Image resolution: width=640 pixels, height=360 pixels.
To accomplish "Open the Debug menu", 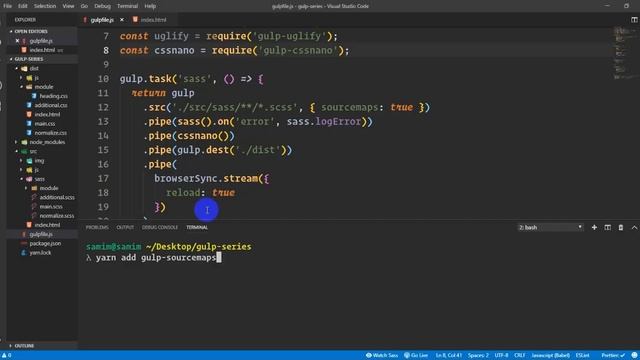I will (x=102, y=6).
